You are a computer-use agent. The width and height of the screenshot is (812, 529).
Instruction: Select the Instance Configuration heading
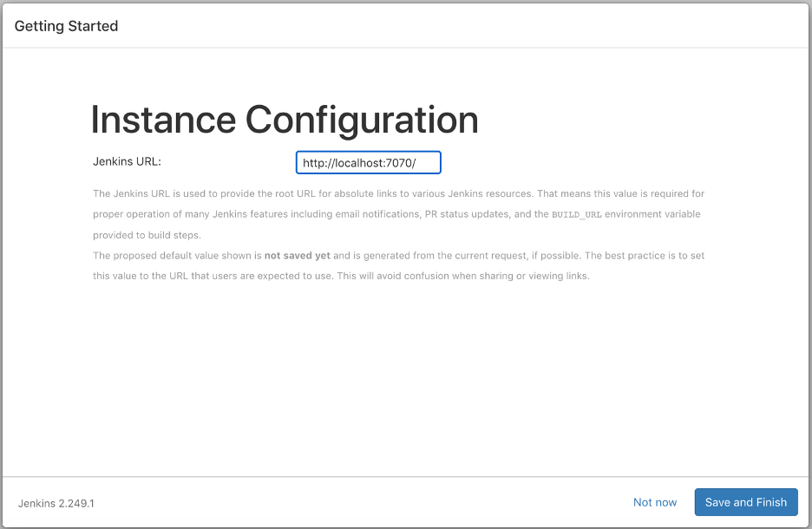[x=285, y=120]
